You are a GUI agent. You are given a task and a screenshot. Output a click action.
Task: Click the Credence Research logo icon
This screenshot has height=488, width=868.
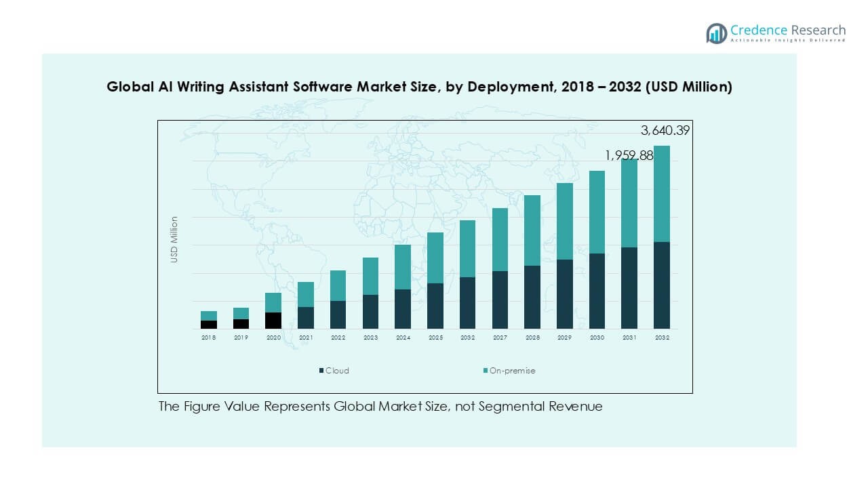point(716,33)
